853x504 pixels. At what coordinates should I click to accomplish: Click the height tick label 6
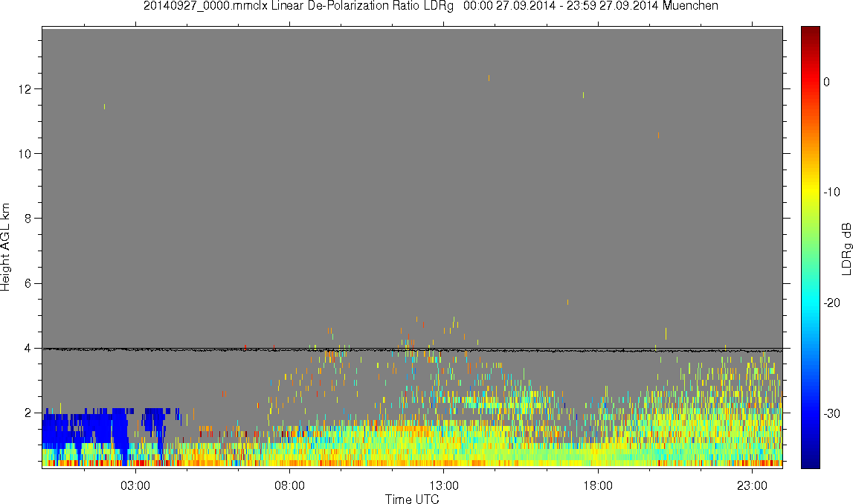28,283
